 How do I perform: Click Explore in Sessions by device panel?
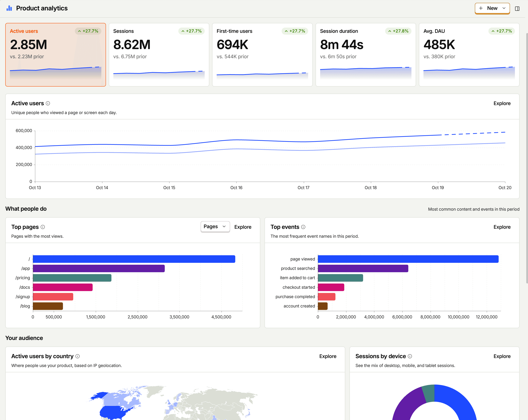(x=502, y=356)
